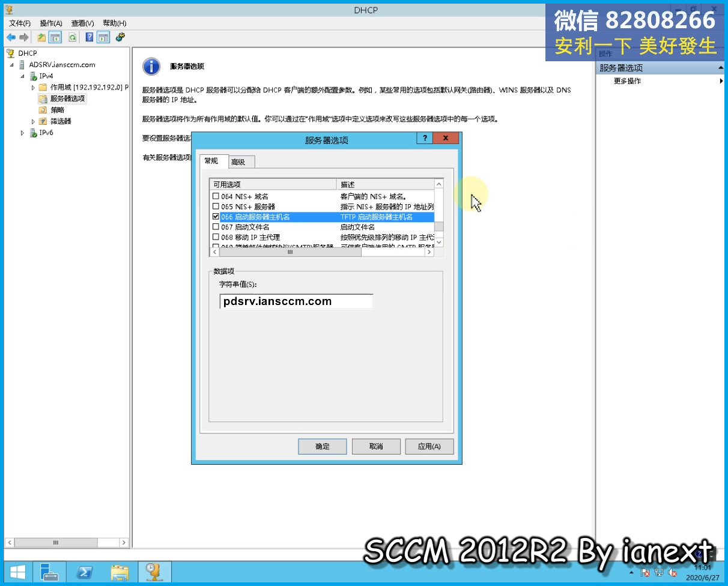Click the 应用(A) button
This screenshot has width=728, height=586.
click(429, 447)
